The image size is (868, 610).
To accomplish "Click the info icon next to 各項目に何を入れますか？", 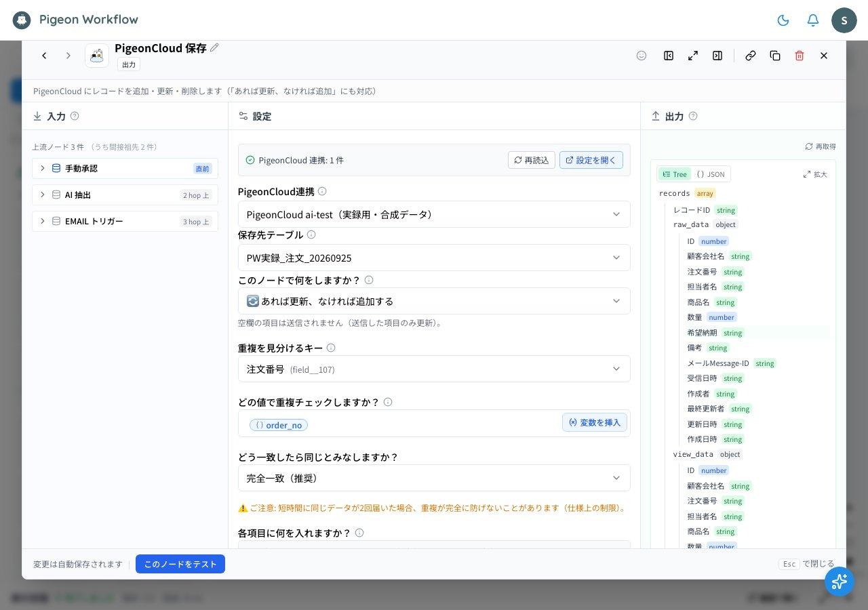I will tap(359, 533).
